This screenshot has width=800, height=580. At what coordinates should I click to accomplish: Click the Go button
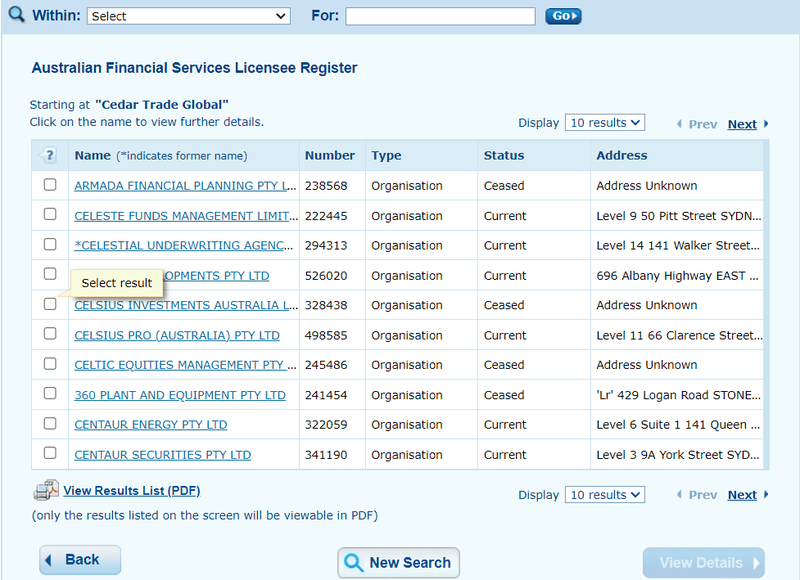click(563, 16)
